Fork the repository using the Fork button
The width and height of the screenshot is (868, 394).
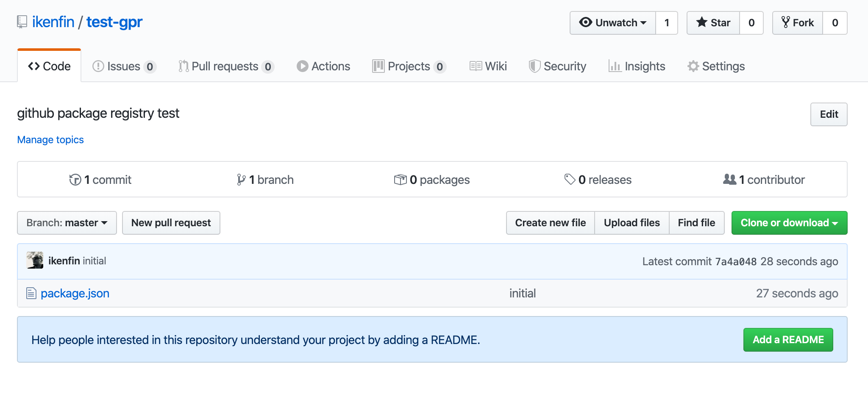pyautogui.click(x=798, y=23)
